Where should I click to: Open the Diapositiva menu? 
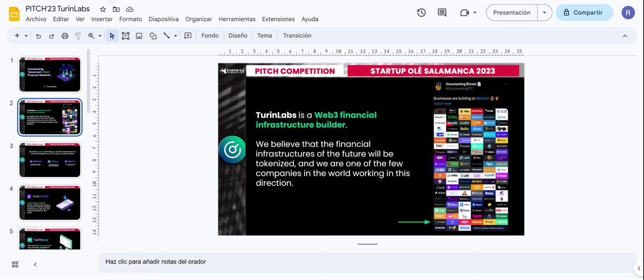(164, 19)
